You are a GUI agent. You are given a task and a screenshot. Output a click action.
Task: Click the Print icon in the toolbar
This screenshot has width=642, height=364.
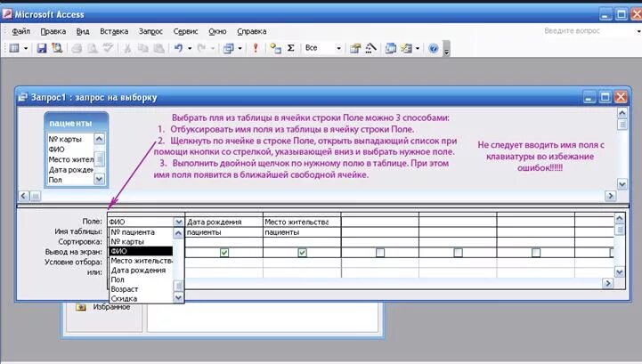77,48
